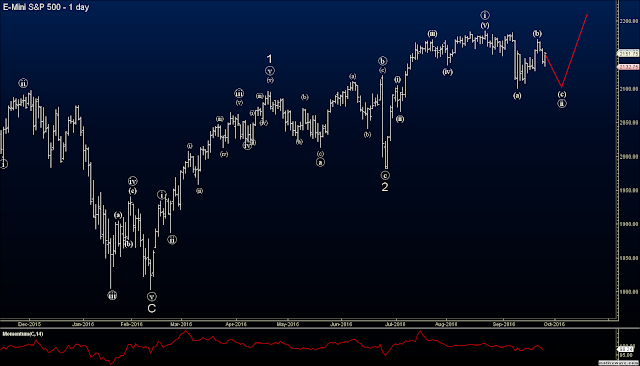Viewport: 640px width, 366px height.
Task: Select the Momentum(C,14) indicator label
Action: 23,334
